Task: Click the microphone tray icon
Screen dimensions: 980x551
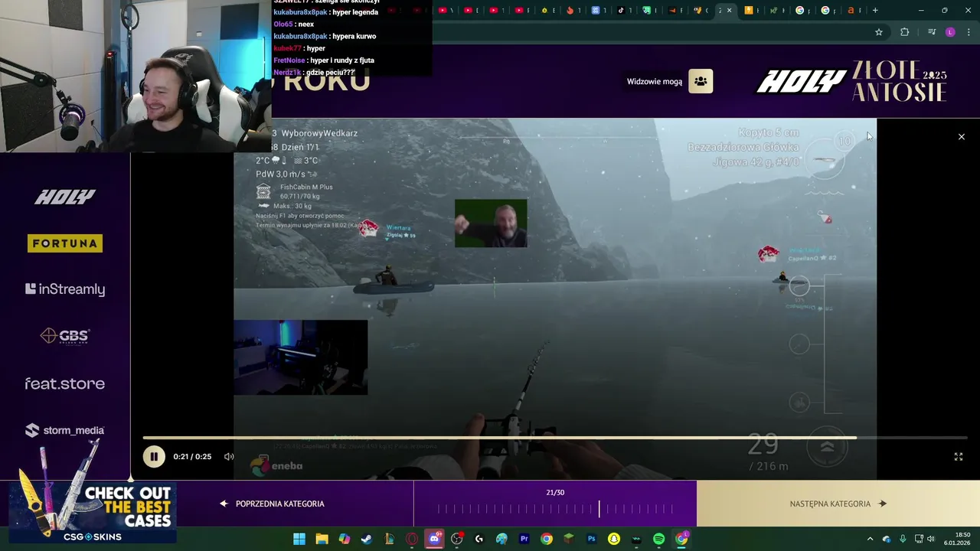Action: click(x=903, y=539)
